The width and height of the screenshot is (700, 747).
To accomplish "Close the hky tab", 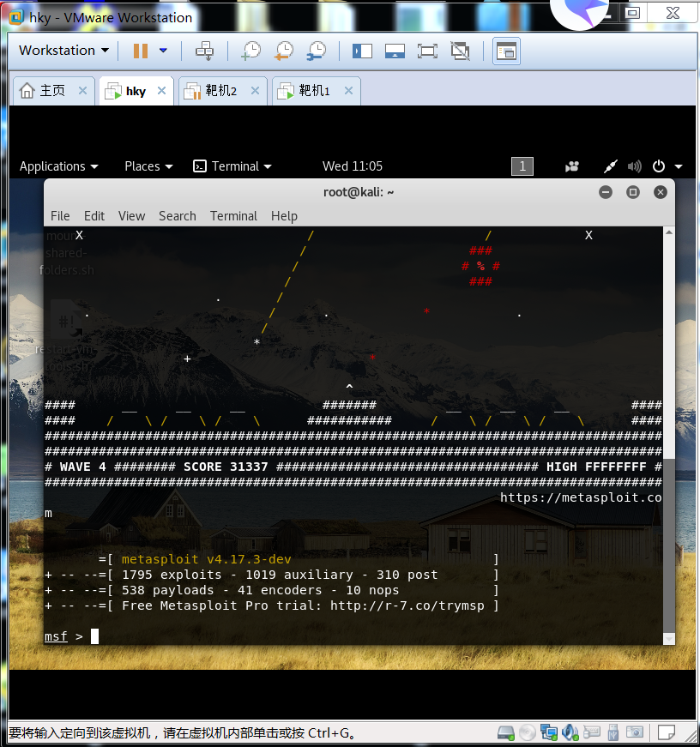I will pos(162,91).
